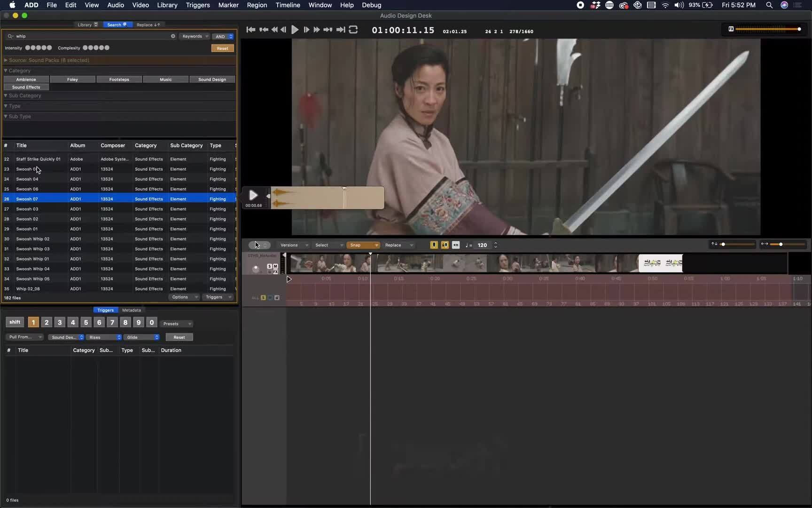812x508 pixels.
Task: Open the FX button on video track
Action: pos(275,272)
